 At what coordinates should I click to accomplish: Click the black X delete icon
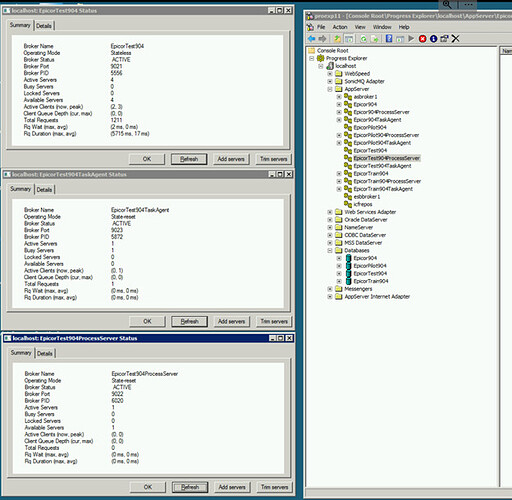point(455,39)
